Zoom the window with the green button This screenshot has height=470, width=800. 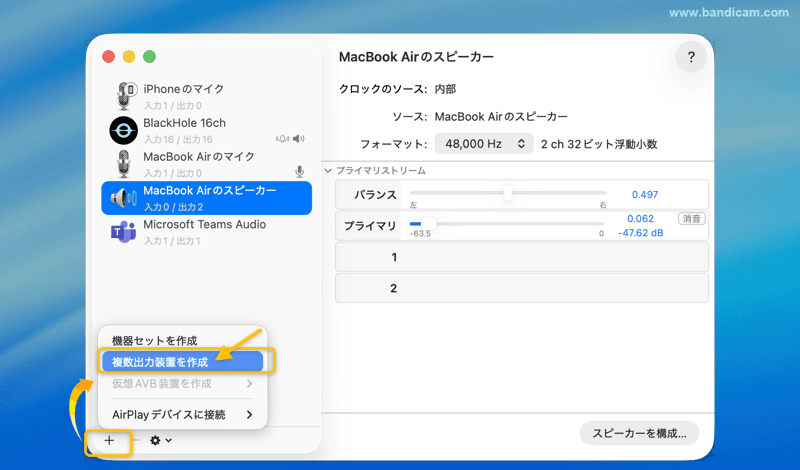[x=149, y=57]
